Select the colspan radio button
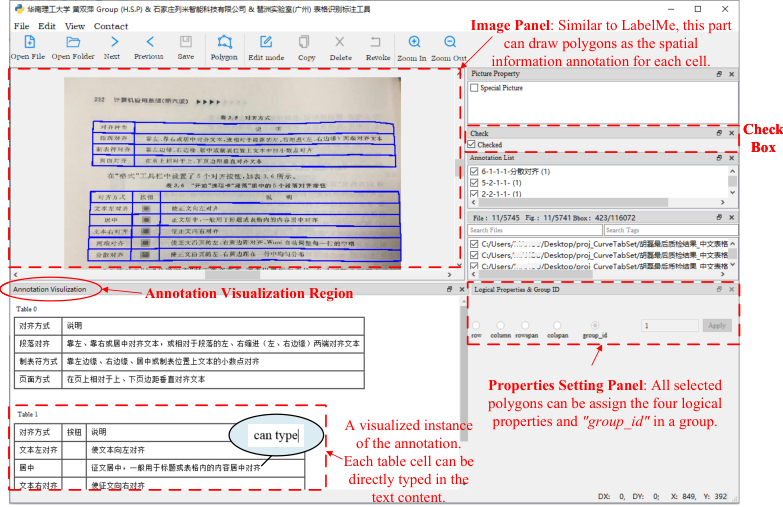 557,325
